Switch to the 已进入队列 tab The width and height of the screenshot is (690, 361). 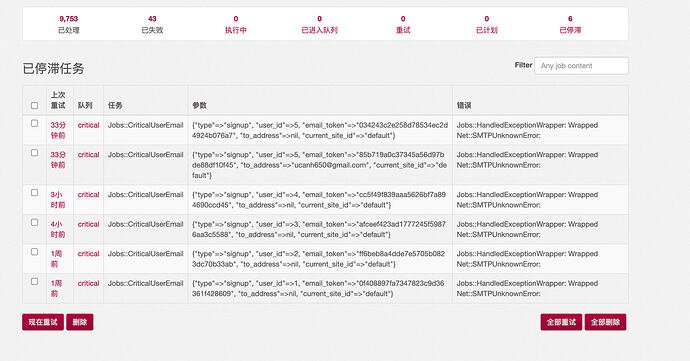pos(319,24)
